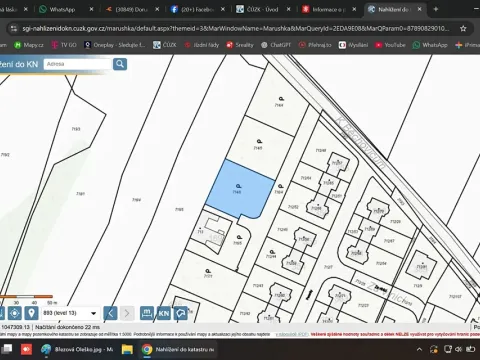This screenshot has height=360, width=480.
Task: Bookmark this page with the star icon
Action: (x=463, y=29)
